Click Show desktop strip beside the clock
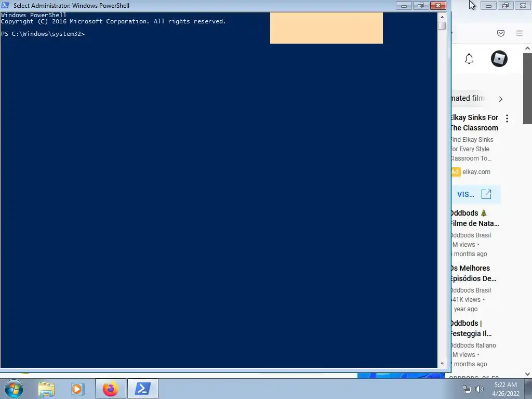This screenshot has height=399, width=532. coord(528,389)
